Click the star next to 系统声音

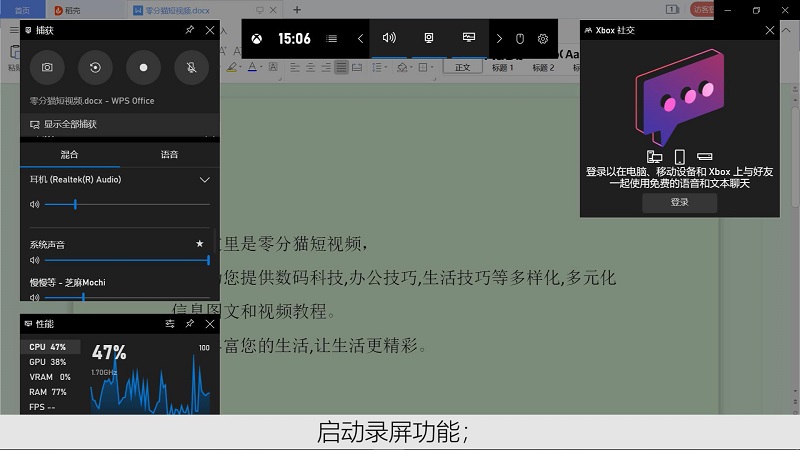pyautogui.click(x=199, y=244)
